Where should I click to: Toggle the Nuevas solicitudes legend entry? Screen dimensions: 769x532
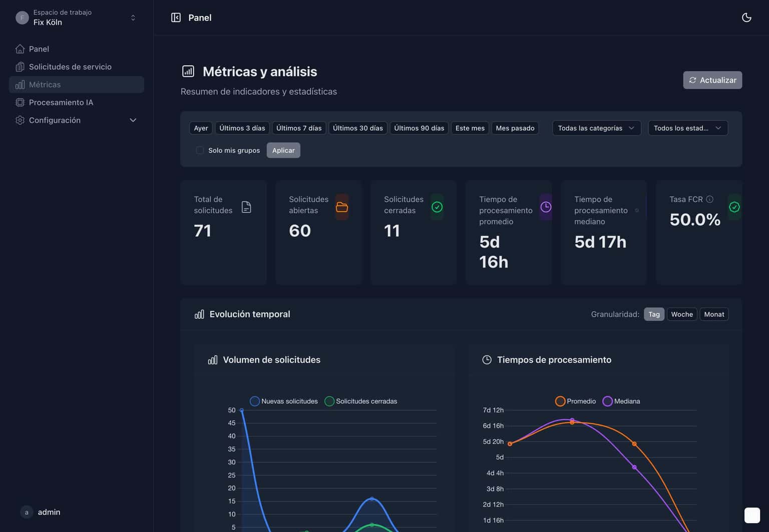(x=283, y=401)
